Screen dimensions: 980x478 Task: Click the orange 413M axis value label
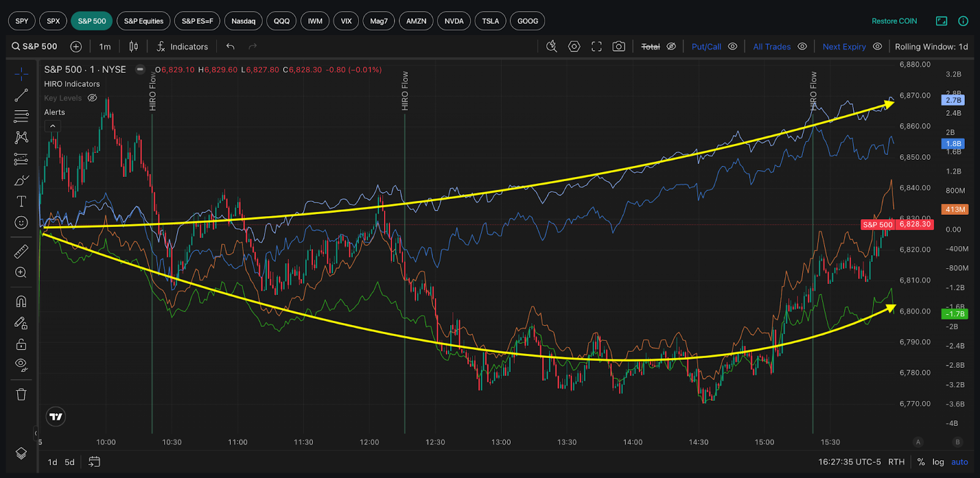[x=955, y=209]
